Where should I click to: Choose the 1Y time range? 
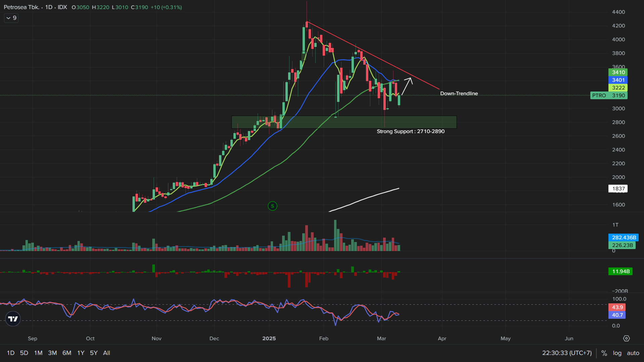81,353
